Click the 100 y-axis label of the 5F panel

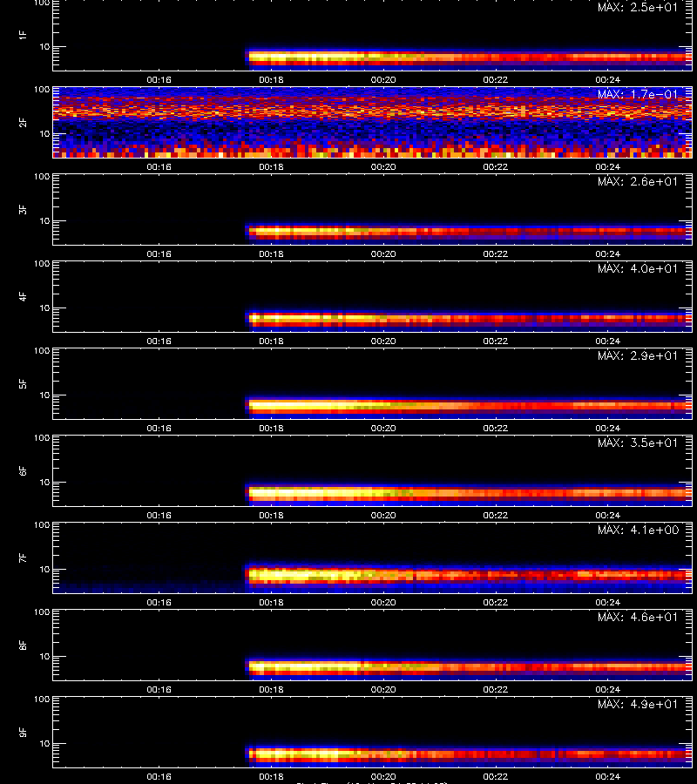tap(42, 350)
